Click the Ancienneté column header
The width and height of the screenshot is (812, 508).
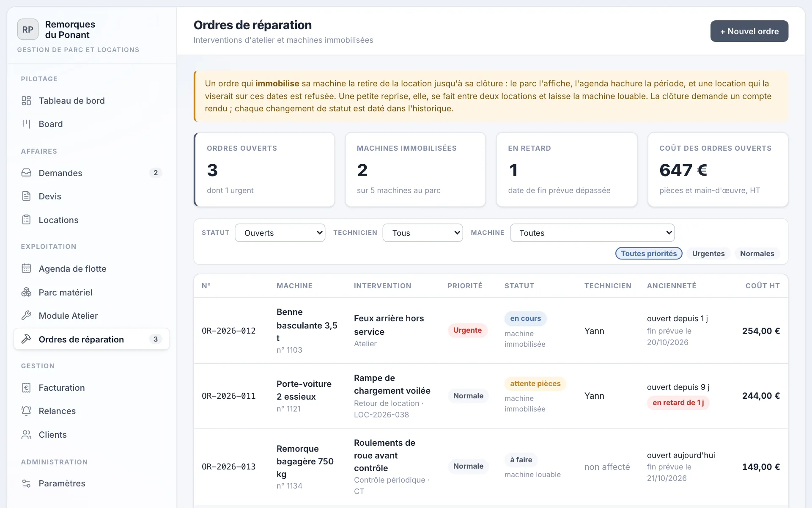point(672,286)
